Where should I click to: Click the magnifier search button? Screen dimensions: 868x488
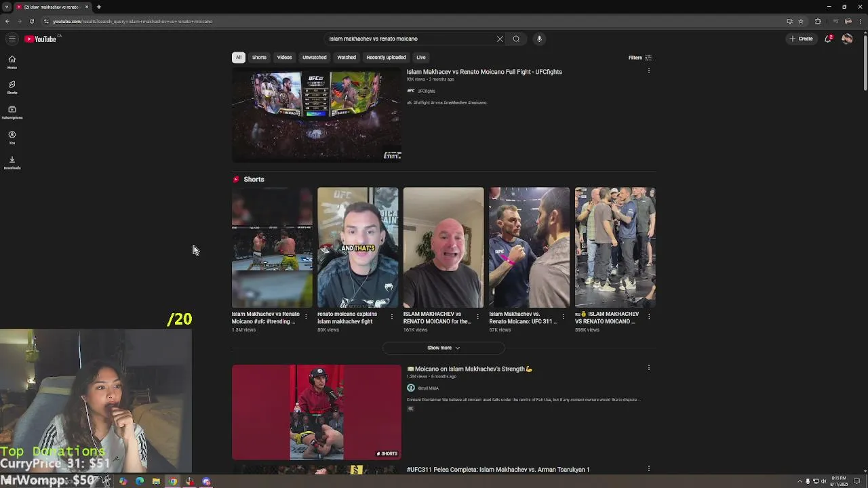pyautogui.click(x=516, y=39)
